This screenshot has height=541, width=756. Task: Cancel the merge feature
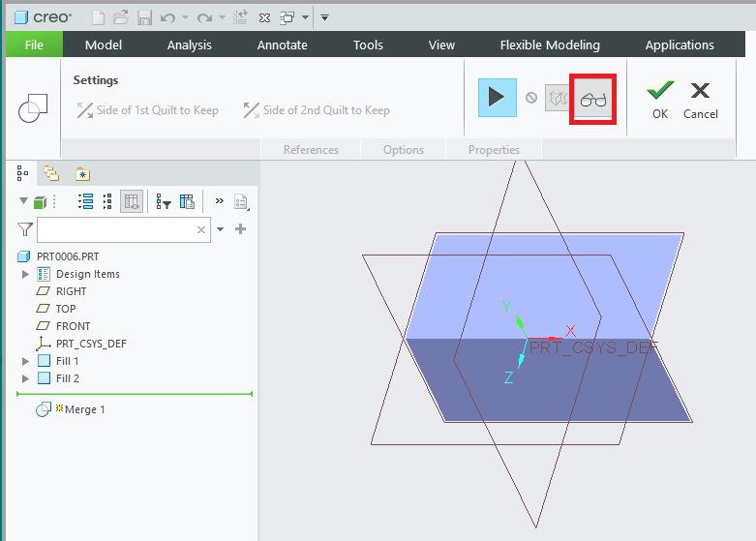tap(700, 99)
